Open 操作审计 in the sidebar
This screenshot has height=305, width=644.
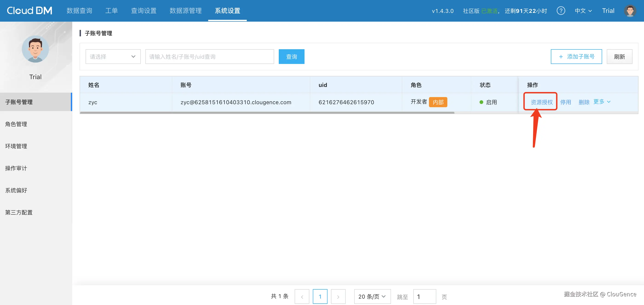click(16, 168)
